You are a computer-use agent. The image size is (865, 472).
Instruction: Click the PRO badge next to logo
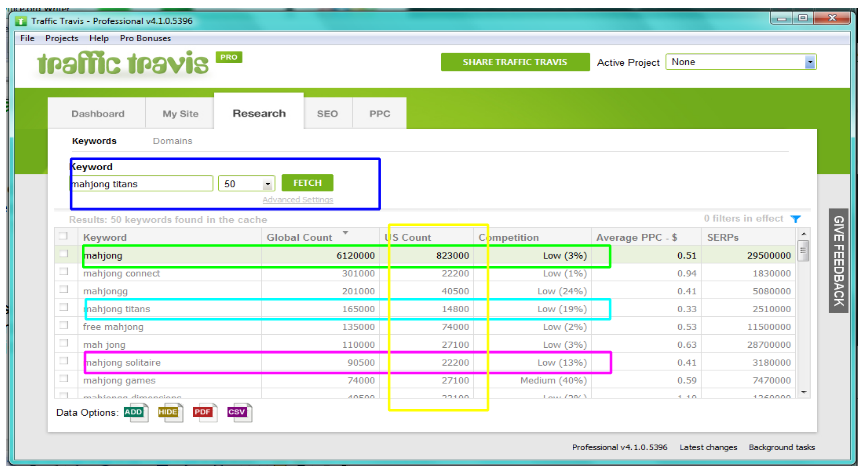coord(229,57)
